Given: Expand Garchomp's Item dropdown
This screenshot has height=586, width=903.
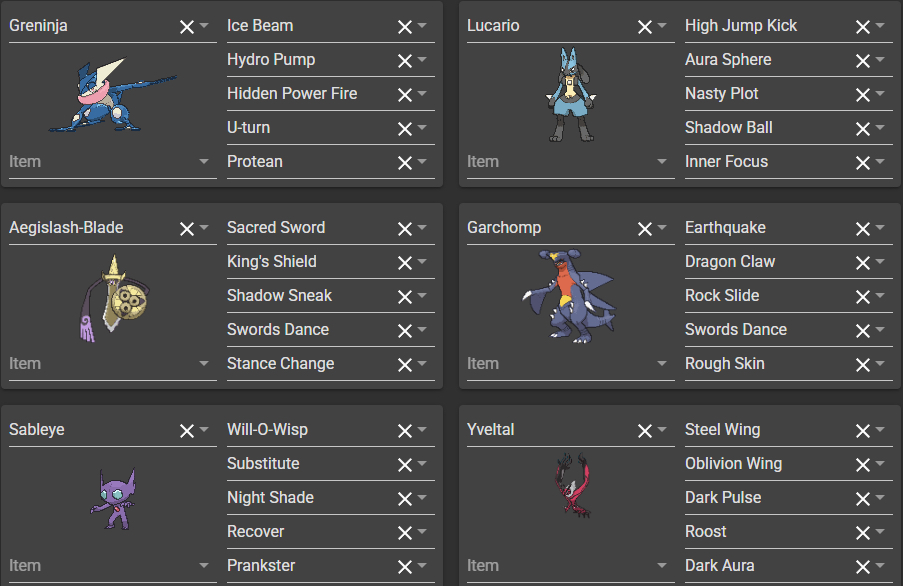Looking at the screenshot, I should pos(662,364).
